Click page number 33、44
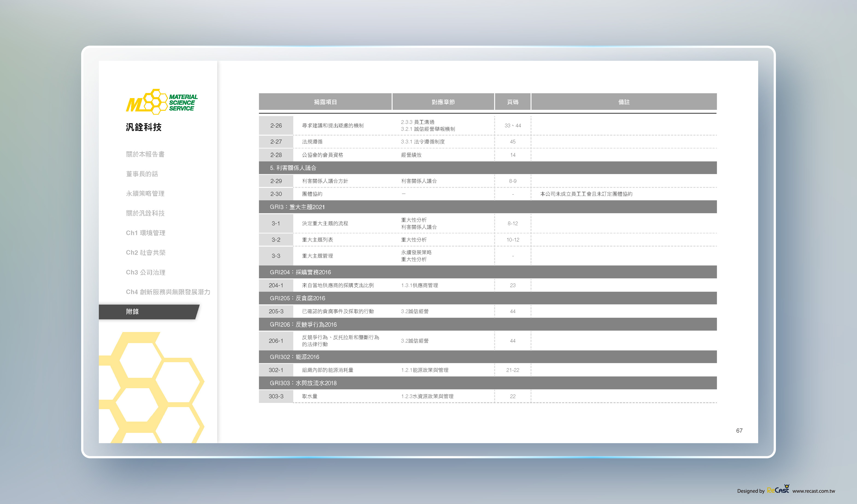Viewport: 857px width, 504px height. (513, 125)
